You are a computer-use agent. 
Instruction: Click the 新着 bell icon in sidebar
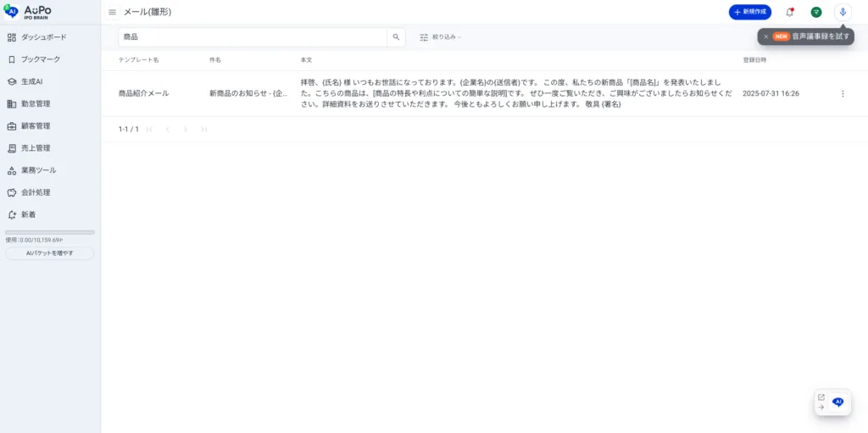pos(12,214)
